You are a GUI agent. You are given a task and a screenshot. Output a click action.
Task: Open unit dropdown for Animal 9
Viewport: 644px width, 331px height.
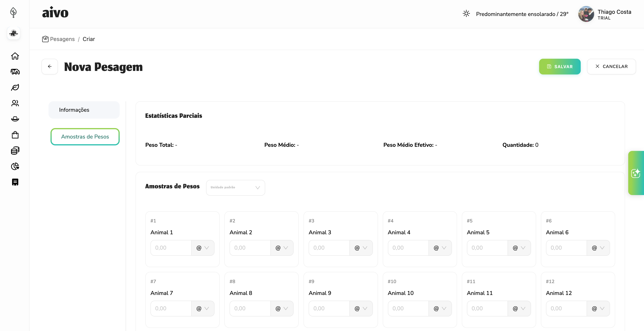click(361, 309)
